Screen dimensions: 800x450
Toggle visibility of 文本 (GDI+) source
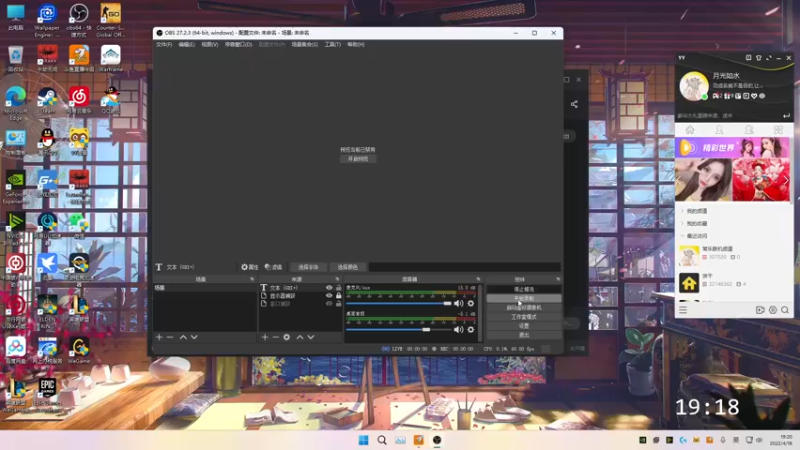[x=329, y=288]
